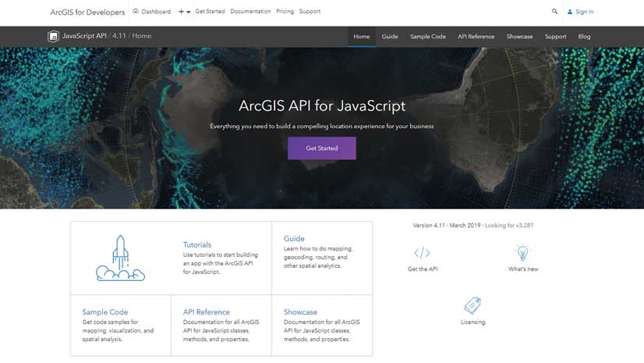
Task: Click the What's new label
Action: 523,269
